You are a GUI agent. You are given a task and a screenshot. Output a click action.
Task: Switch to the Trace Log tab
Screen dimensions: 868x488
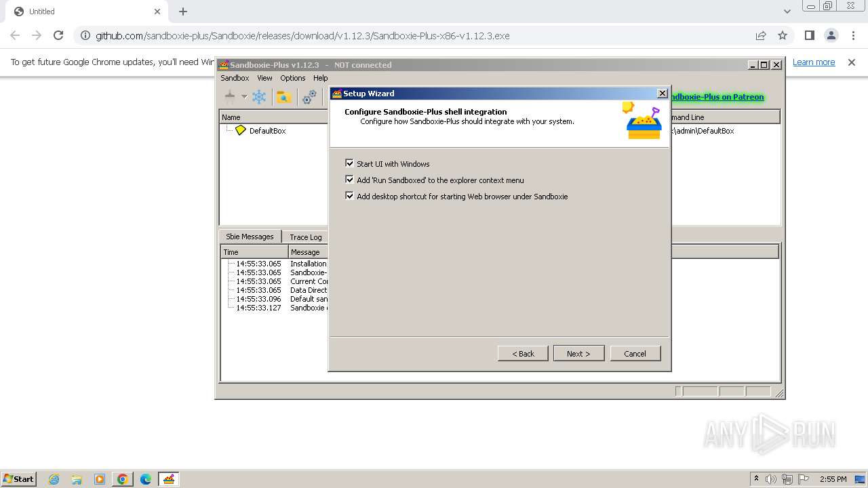305,237
